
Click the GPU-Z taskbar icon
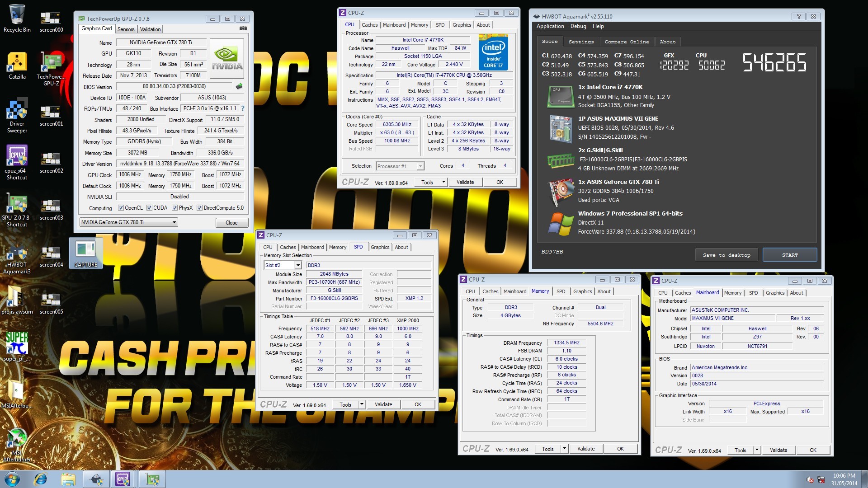152,479
